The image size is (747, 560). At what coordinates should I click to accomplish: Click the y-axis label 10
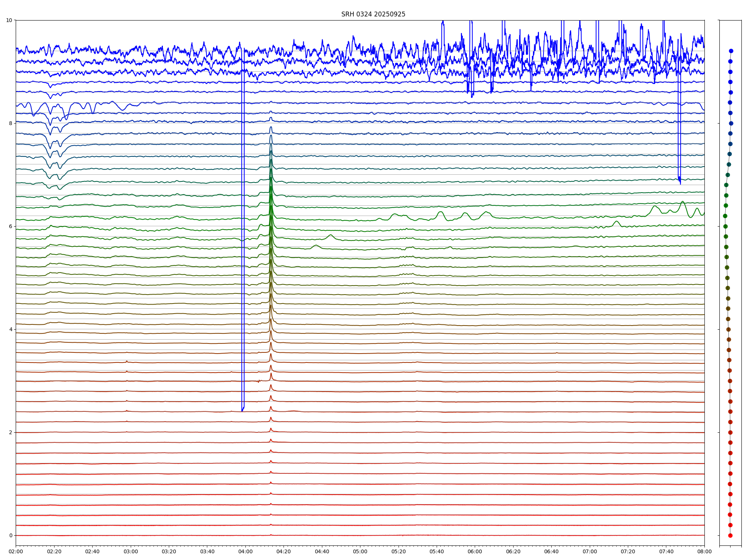[x=9, y=20]
